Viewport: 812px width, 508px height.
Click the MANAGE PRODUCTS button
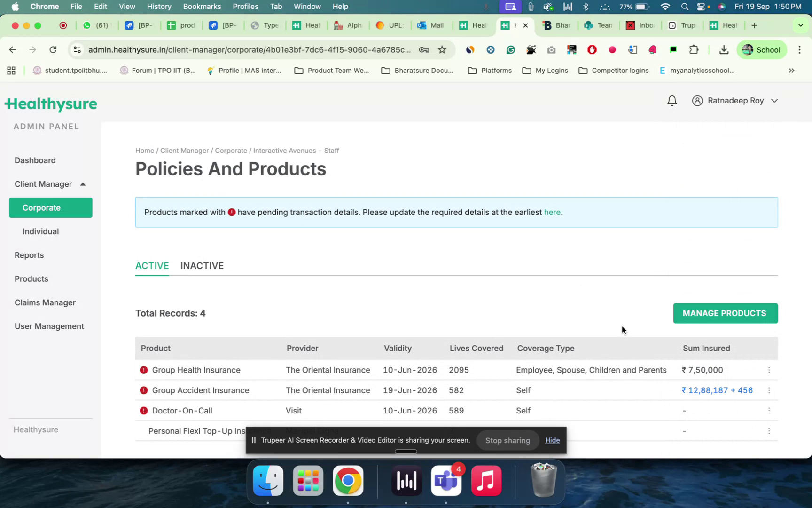725,313
